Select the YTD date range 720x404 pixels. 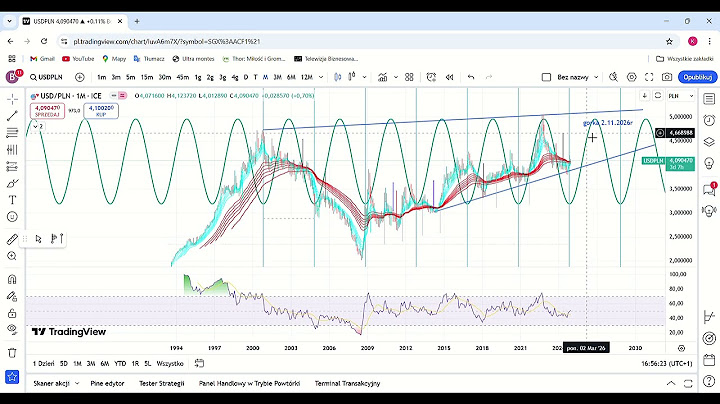tap(120, 364)
